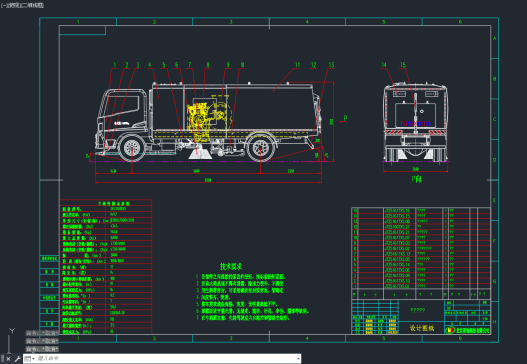This screenshot has height=364, width=527.
Task: Select technical requirement line 4
Action: click(213, 297)
